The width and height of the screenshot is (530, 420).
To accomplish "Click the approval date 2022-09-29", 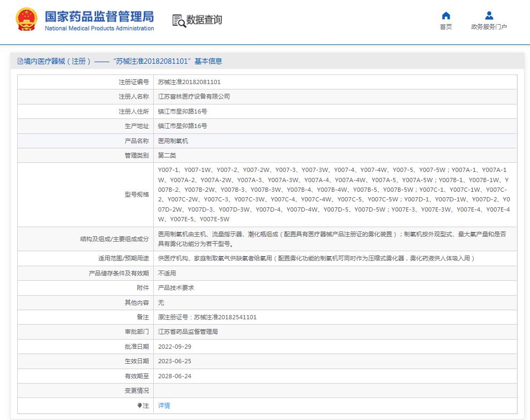I will (x=175, y=347).
